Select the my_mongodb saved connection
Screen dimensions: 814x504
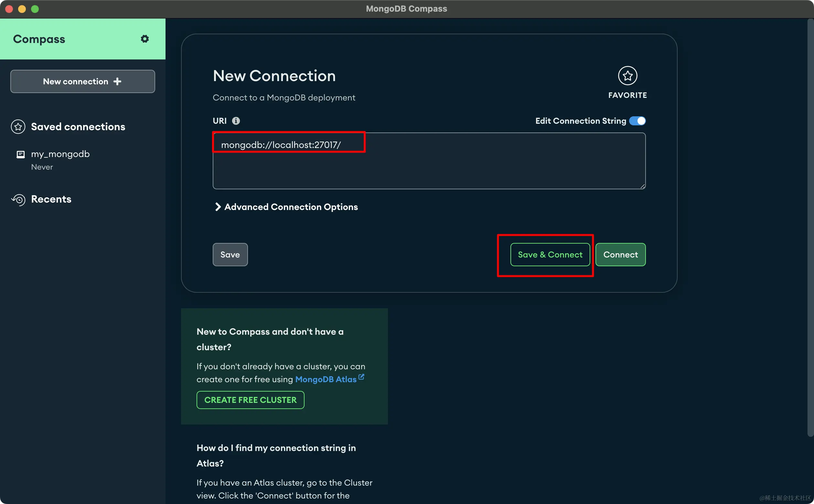click(60, 154)
